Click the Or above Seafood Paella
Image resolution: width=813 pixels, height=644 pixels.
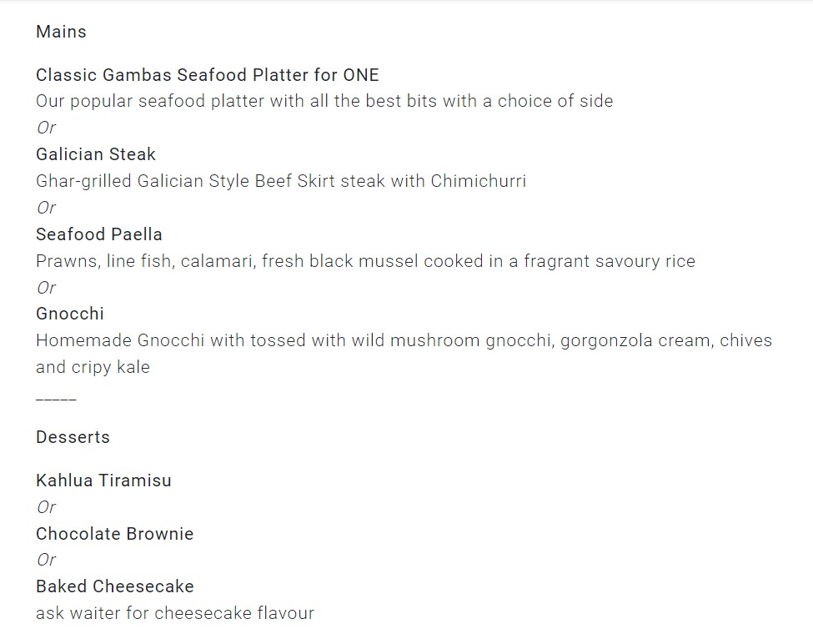pyautogui.click(x=46, y=208)
